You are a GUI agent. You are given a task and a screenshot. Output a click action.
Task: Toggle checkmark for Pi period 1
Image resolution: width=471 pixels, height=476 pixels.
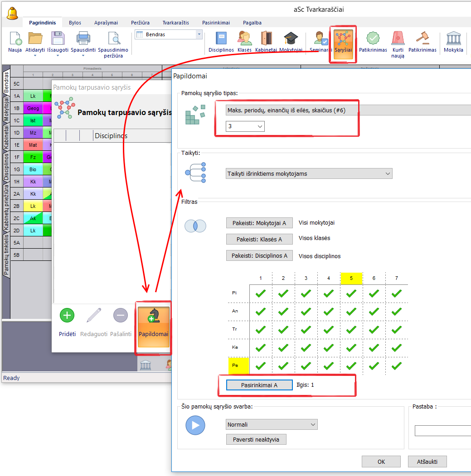pos(261,293)
